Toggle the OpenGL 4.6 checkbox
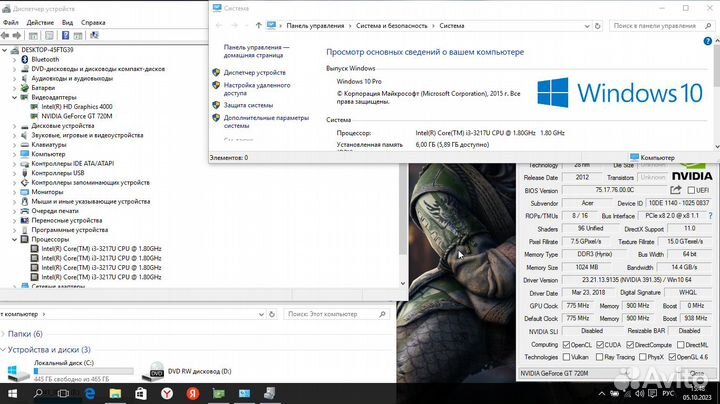Image resolution: width=720 pixels, height=404 pixels. [x=672, y=357]
